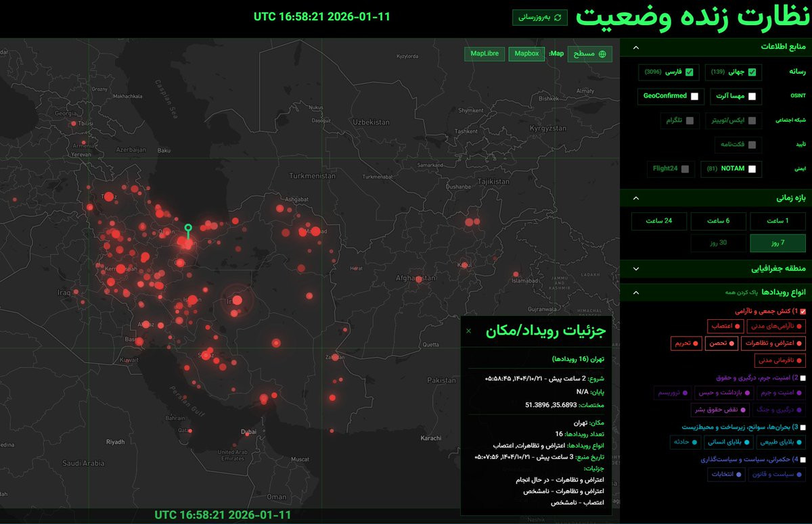
Task: Collapse the بازه زمانی section chevron
Action: click(636, 198)
